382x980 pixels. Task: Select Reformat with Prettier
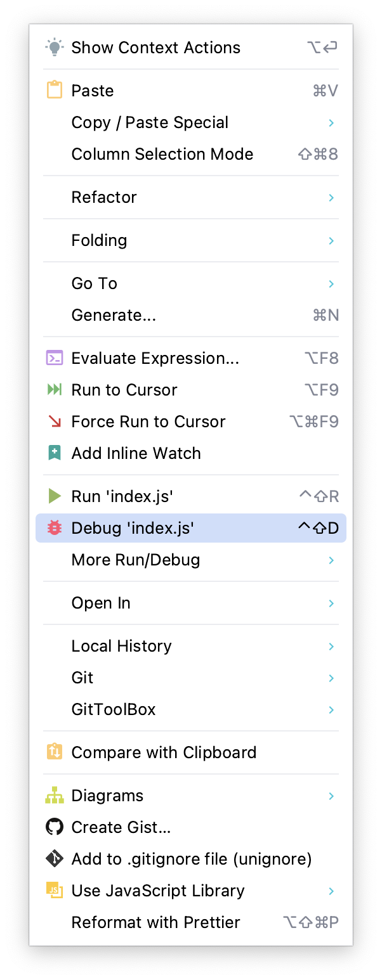[x=155, y=922]
